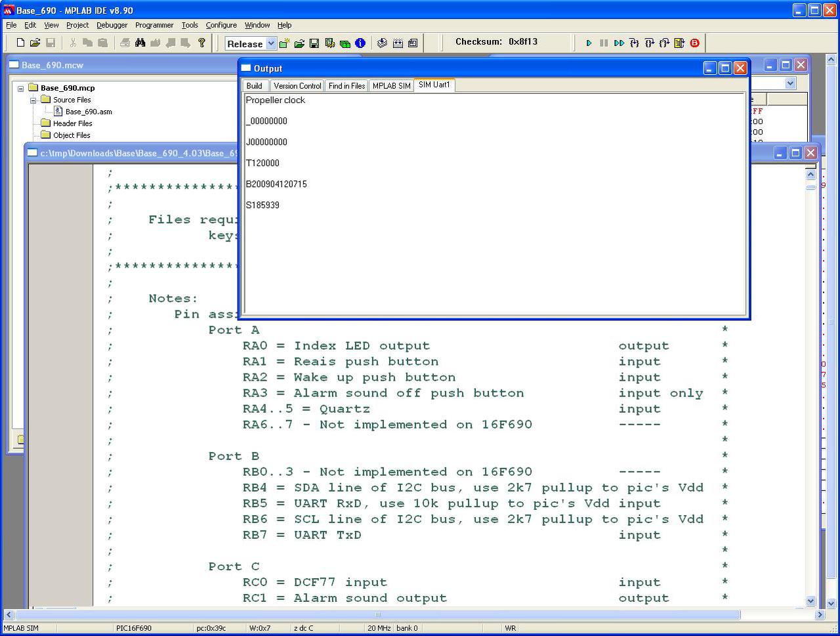
Task: Click the 'T120000' line in output
Action: pos(262,163)
